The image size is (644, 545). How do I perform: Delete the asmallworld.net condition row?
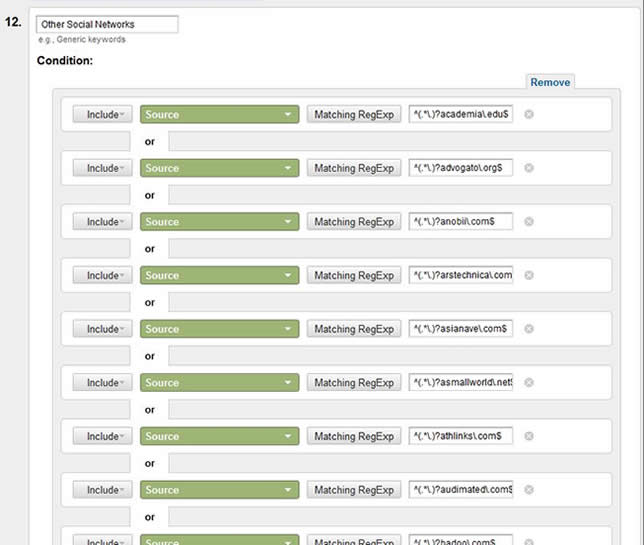(529, 382)
